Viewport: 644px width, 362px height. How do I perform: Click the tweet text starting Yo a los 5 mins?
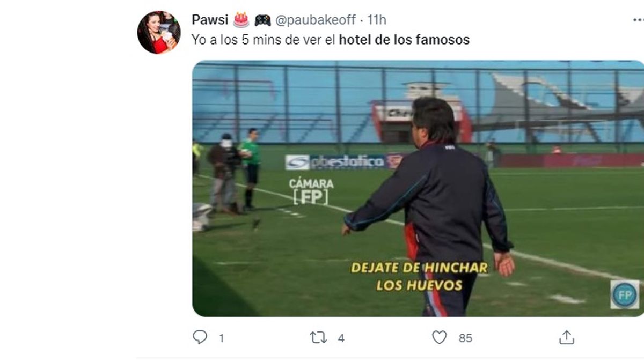[331, 40]
